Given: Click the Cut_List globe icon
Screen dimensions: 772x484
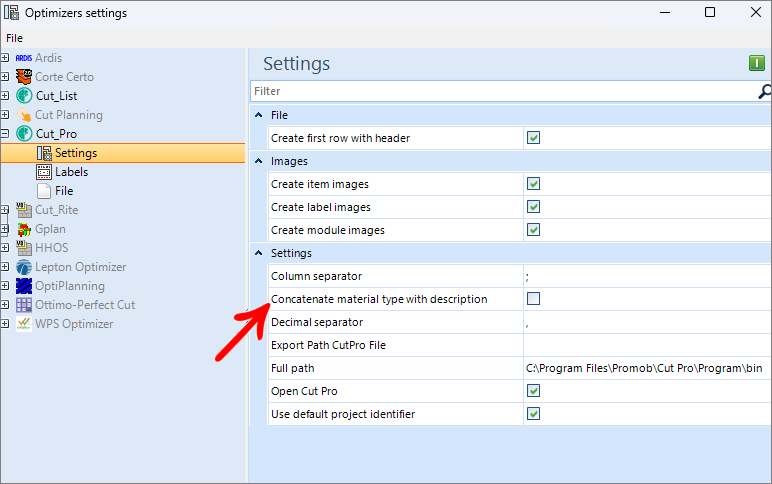Looking at the screenshot, I should coord(24,96).
